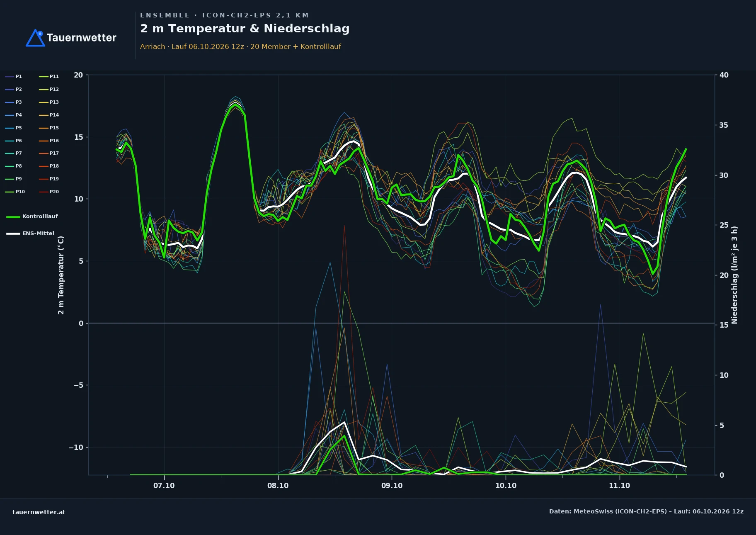The width and height of the screenshot is (756, 535).
Task: Click the 40 precipitation axis tick
Action: click(724, 75)
